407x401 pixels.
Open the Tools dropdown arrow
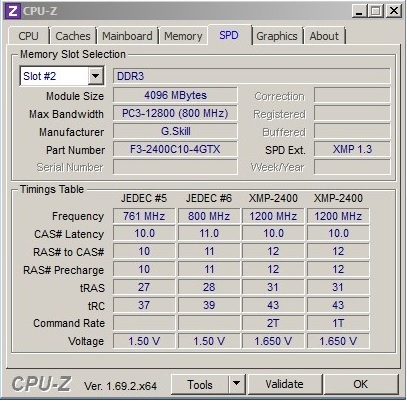pos(236,384)
